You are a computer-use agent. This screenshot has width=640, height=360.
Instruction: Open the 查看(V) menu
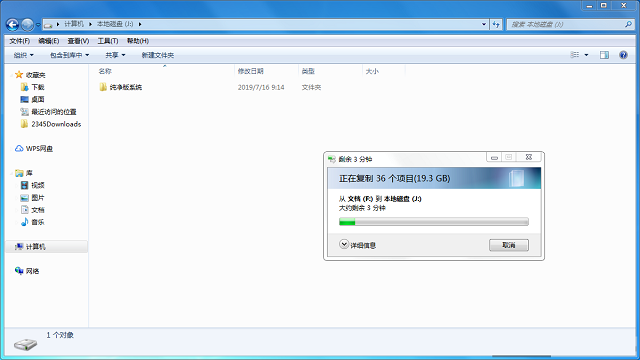(x=78, y=41)
